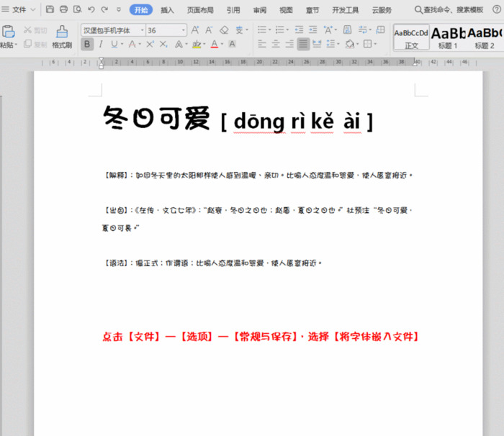Redo the last action

coord(104,9)
